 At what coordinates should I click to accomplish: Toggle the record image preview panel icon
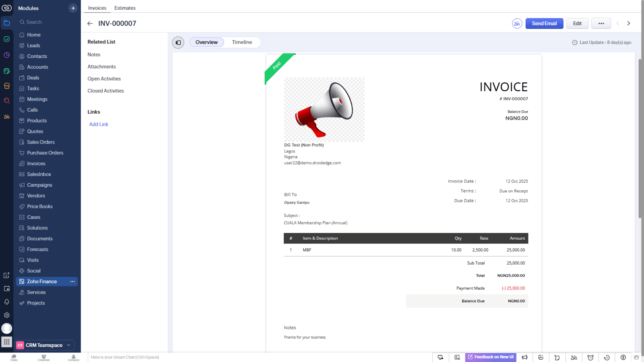[178, 42]
